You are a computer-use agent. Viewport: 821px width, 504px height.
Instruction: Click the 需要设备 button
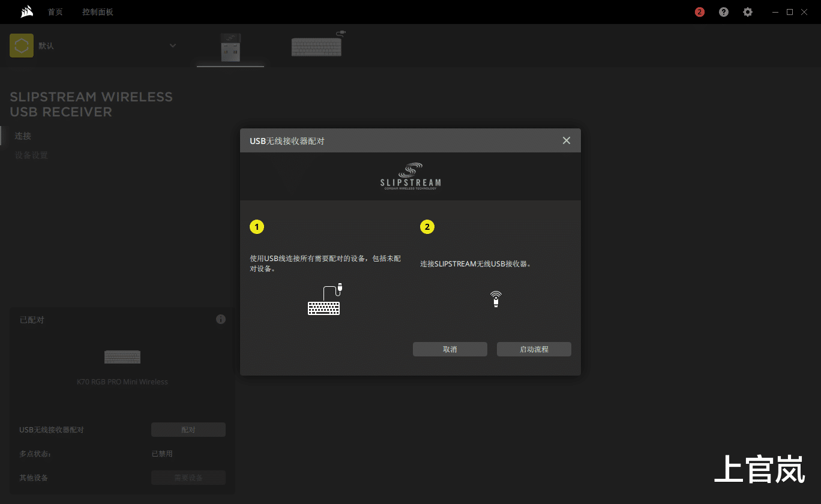point(188,478)
